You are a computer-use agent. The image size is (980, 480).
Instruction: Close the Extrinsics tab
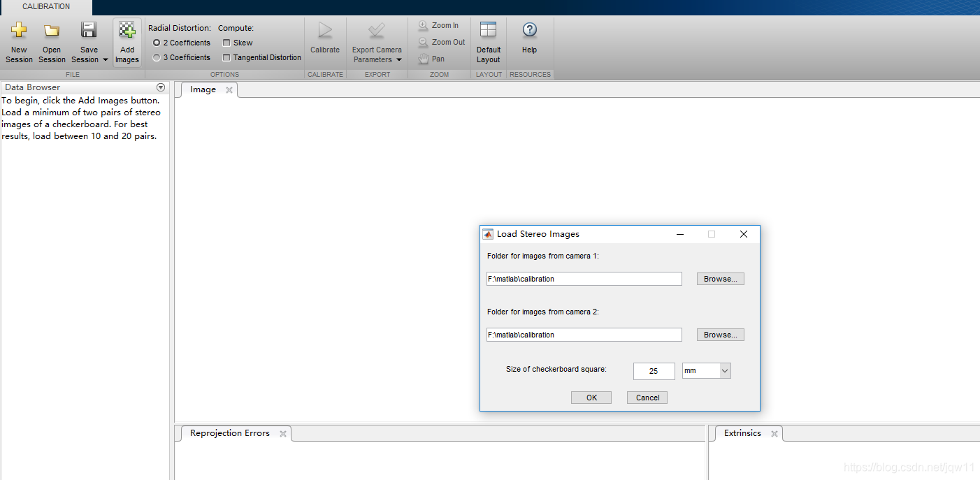point(774,434)
